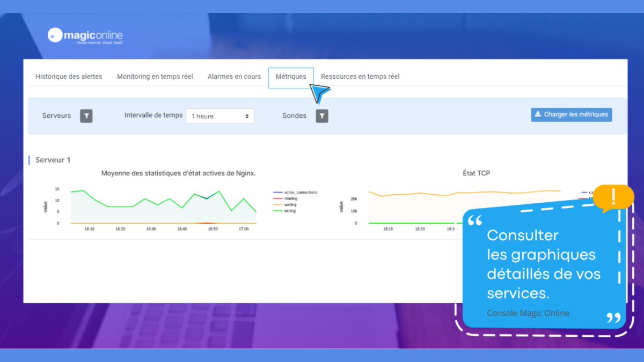
Task: Open the Sondes filter funnel icon
Action: click(321, 115)
